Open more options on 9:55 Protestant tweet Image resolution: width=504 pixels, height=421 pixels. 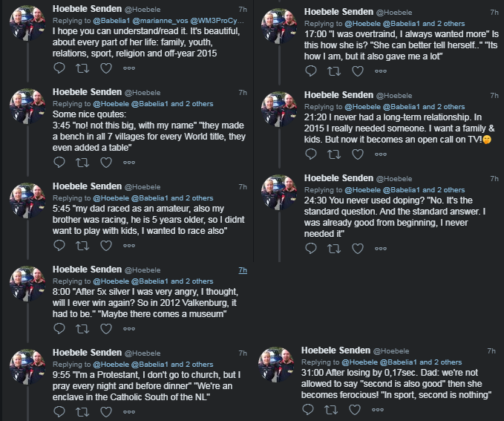(129, 415)
